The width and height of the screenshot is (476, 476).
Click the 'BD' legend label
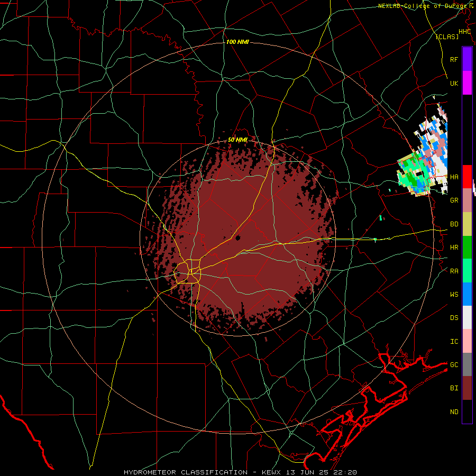454,224
